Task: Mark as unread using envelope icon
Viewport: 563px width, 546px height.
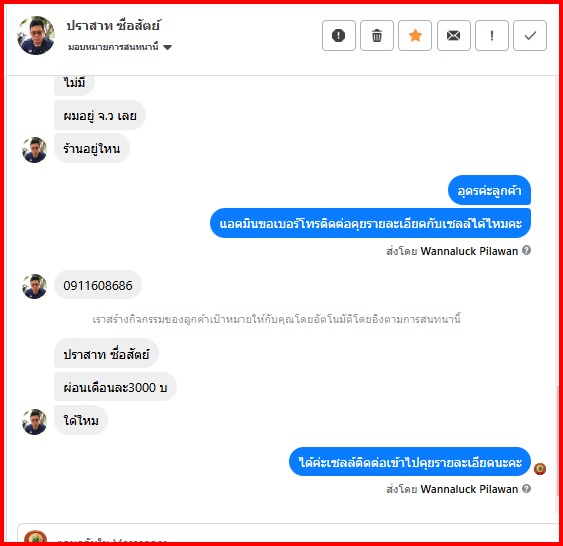Action: (x=453, y=36)
